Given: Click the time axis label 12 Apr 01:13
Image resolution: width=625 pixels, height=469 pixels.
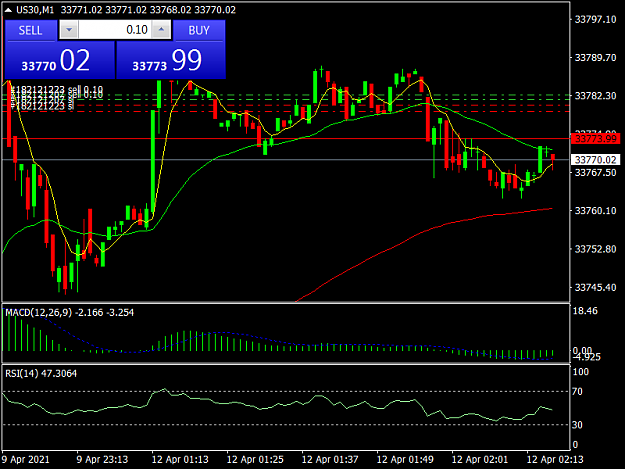Looking at the screenshot, I should tap(180, 459).
